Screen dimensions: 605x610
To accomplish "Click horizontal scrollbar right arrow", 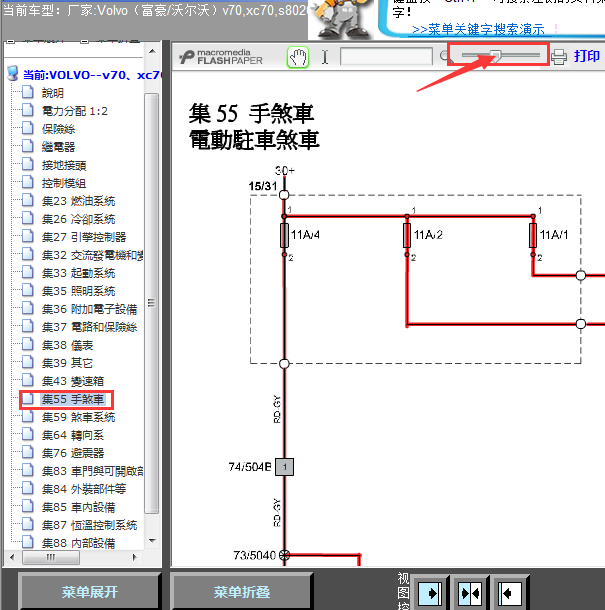I will tap(135, 557).
